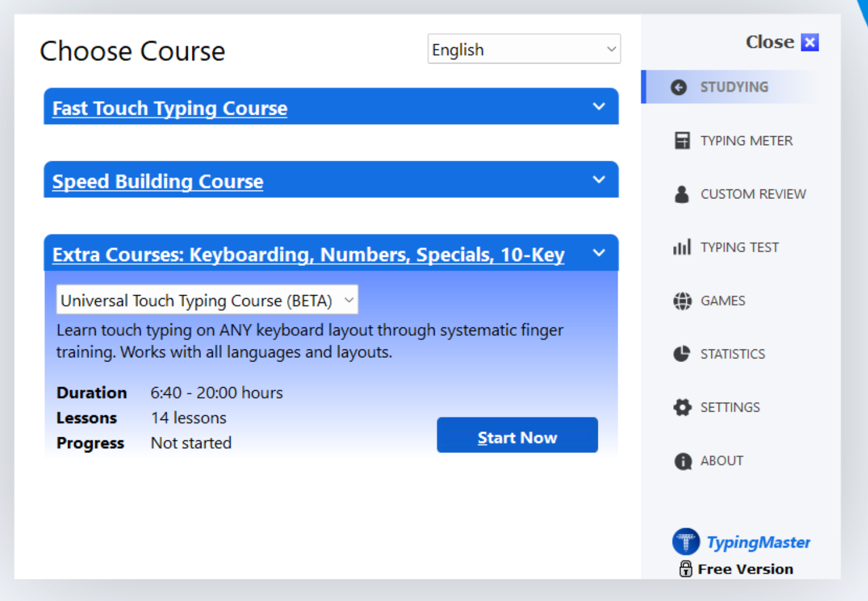Open the English language dropdown

pos(523,49)
